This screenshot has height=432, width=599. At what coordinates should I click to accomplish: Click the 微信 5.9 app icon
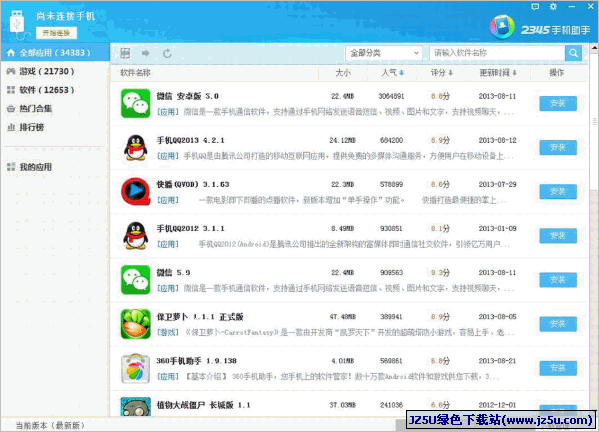click(x=136, y=280)
